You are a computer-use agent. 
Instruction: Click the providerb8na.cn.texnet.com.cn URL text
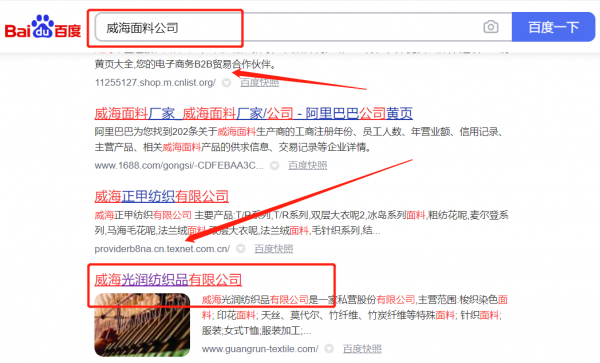coord(162,249)
